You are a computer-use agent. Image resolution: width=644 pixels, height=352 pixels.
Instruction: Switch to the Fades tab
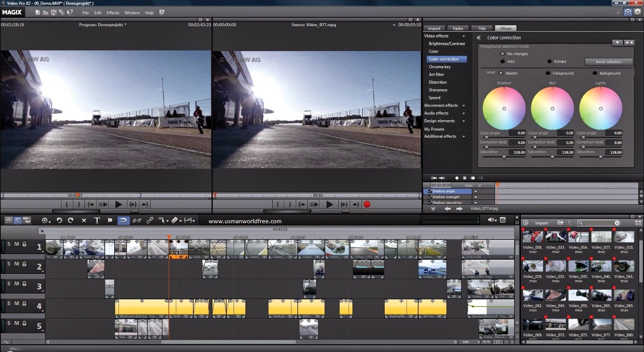(x=458, y=28)
